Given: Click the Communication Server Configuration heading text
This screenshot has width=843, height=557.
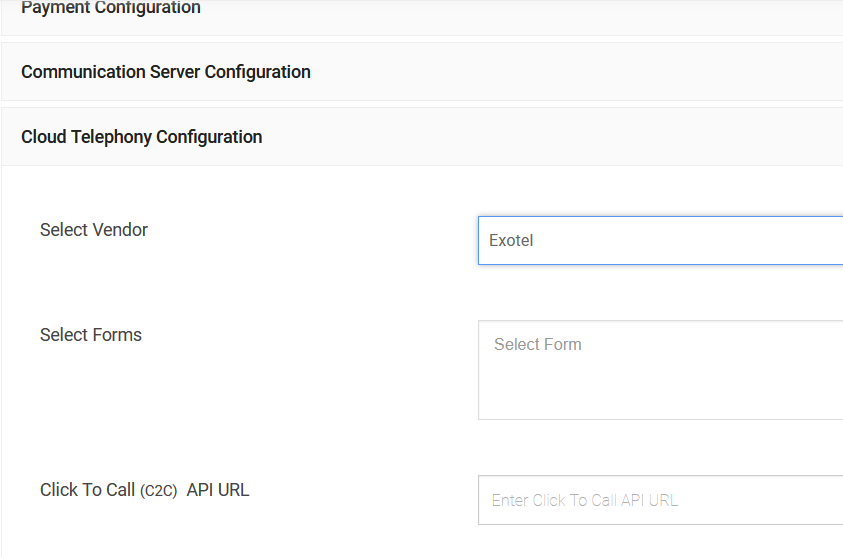Looking at the screenshot, I should 165,72.
